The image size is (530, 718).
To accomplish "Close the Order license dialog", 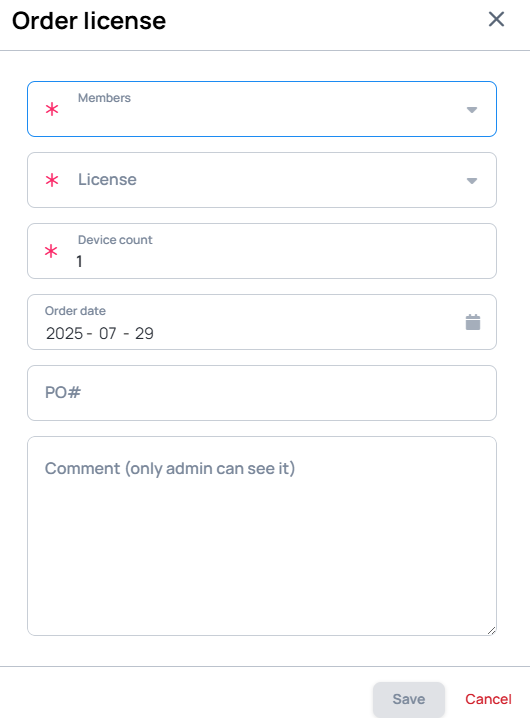I will coord(496,20).
